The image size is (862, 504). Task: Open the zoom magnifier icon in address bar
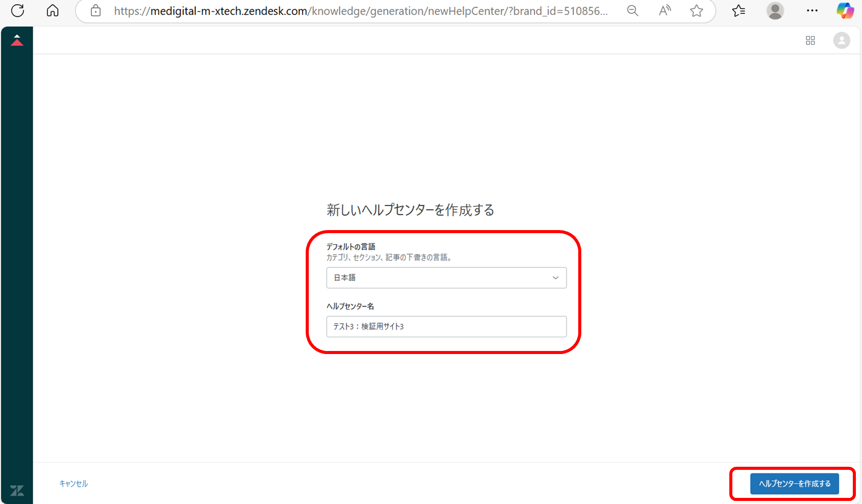(x=632, y=11)
